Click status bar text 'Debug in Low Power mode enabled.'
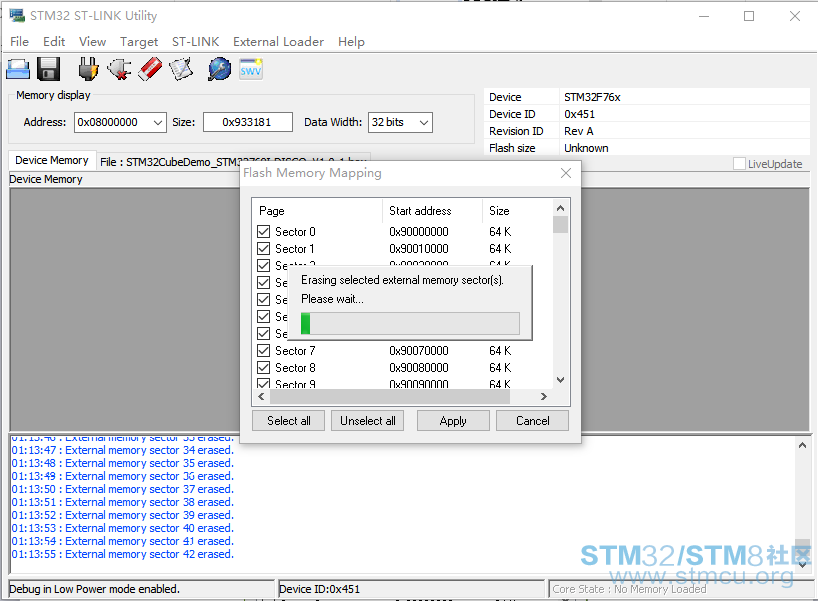This screenshot has width=818, height=601. click(94, 589)
